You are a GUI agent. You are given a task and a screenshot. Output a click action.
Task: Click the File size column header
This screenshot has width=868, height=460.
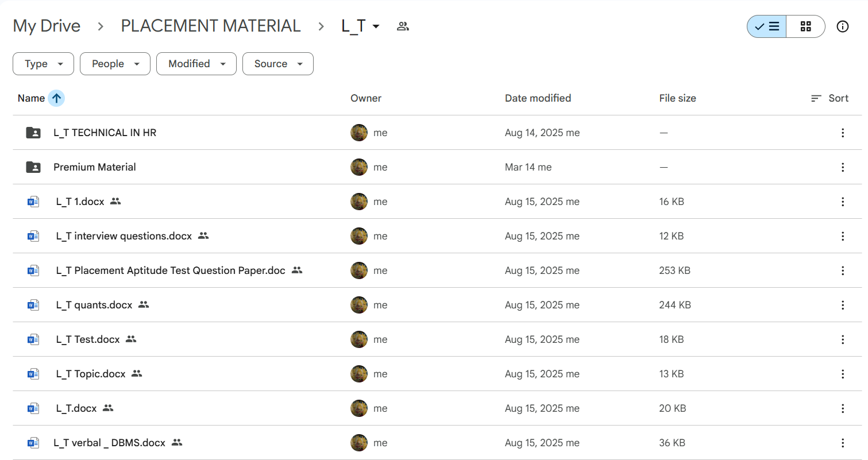tap(677, 98)
